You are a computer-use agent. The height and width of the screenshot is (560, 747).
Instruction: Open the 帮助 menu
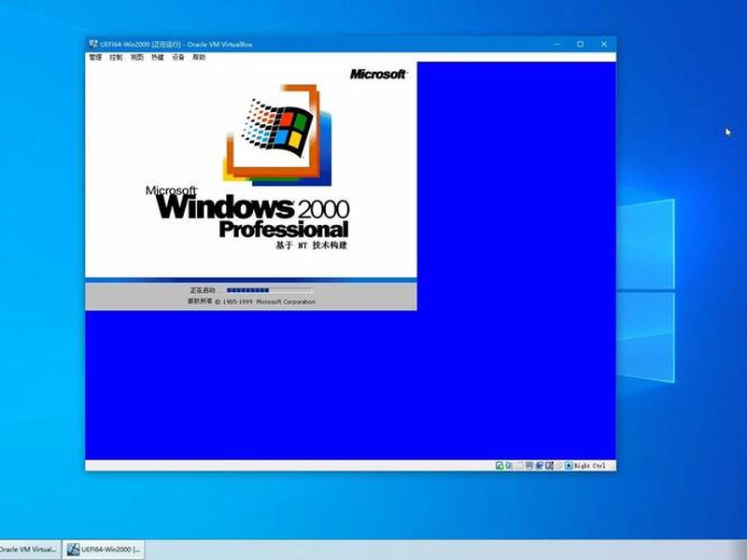pyautogui.click(x=199, y=57)
